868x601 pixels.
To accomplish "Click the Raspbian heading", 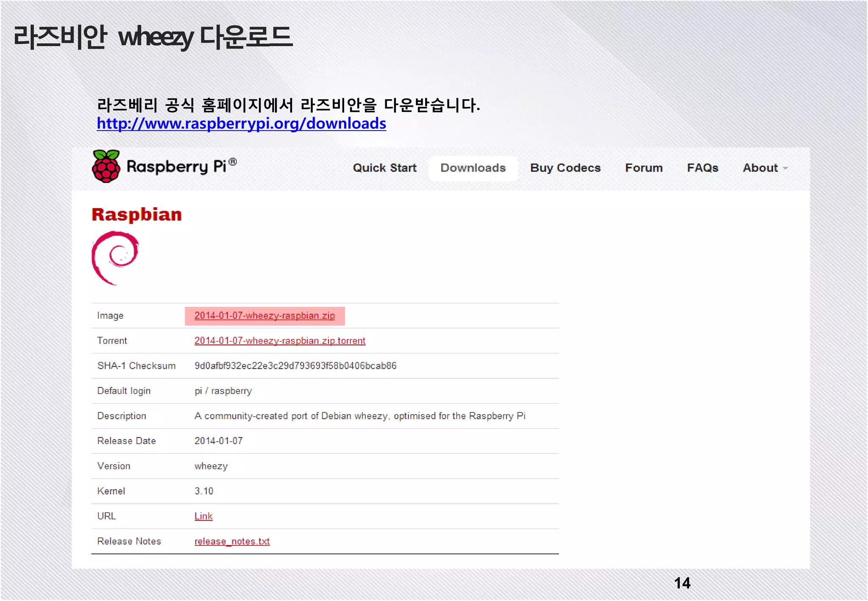I will [136, 214].
